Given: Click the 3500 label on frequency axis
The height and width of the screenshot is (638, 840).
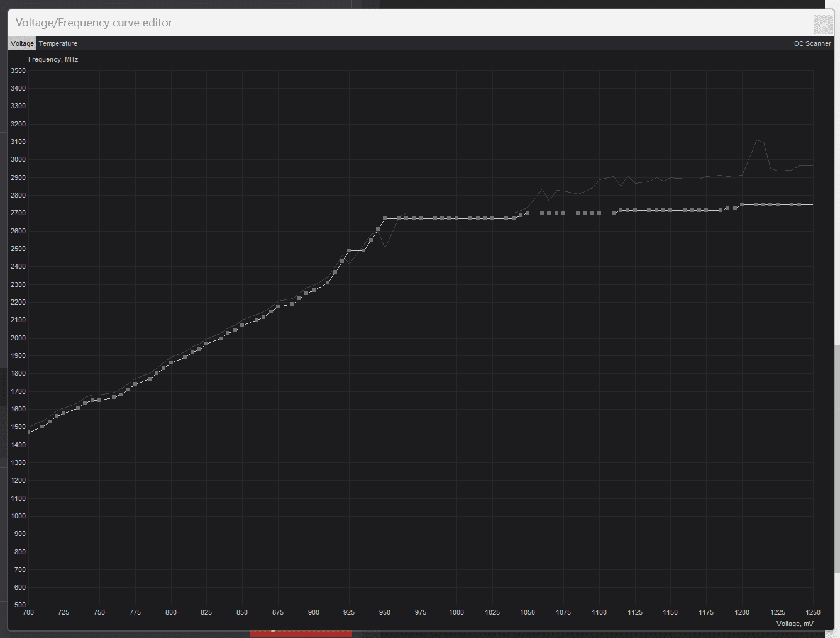Looking at the screenshot, I should tap(18, 70).
